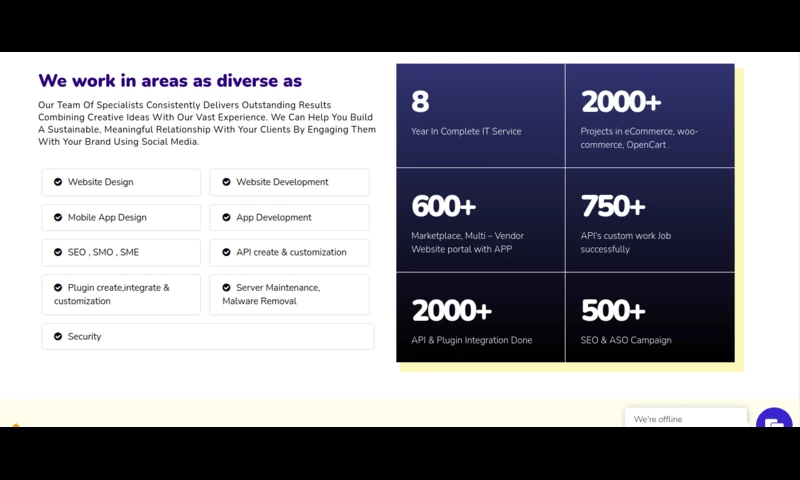Click the check icon by API create & customization
Viewport: 800px width, 480px height.
(x=226, y=252)
